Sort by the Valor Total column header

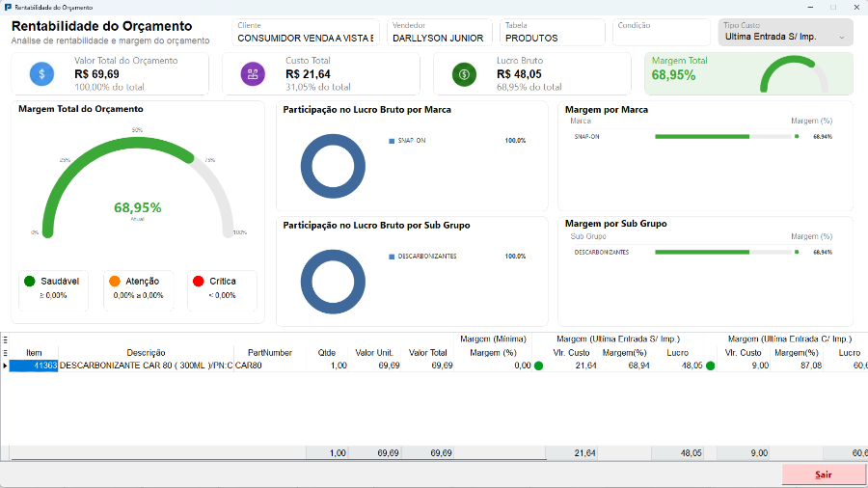click(427, 352)
